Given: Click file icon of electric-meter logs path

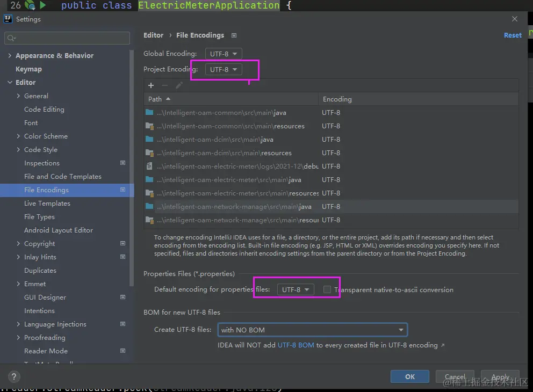Looking at the screenshot, I should pyautogui.click(x=149, y=166).
